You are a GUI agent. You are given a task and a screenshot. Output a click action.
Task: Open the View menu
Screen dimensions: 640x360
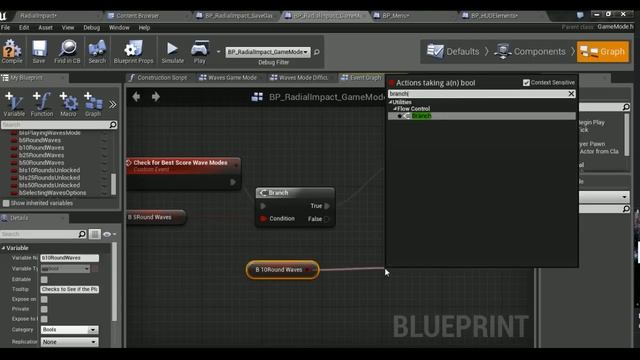[x=68, y=28]
